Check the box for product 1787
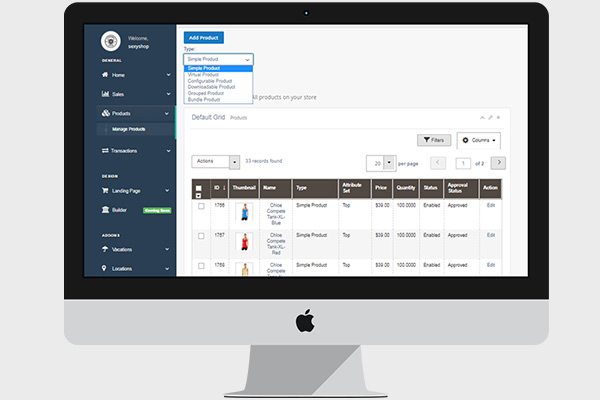 [199, 235]
